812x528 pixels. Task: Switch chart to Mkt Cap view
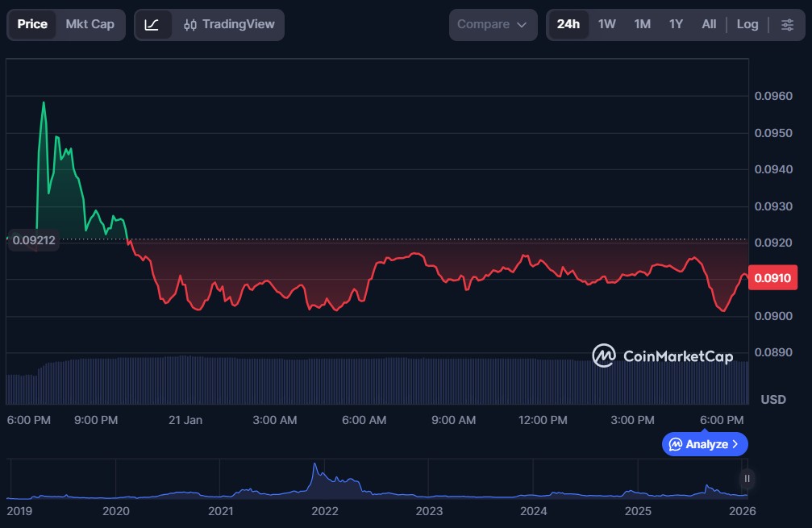click(90, 24)
